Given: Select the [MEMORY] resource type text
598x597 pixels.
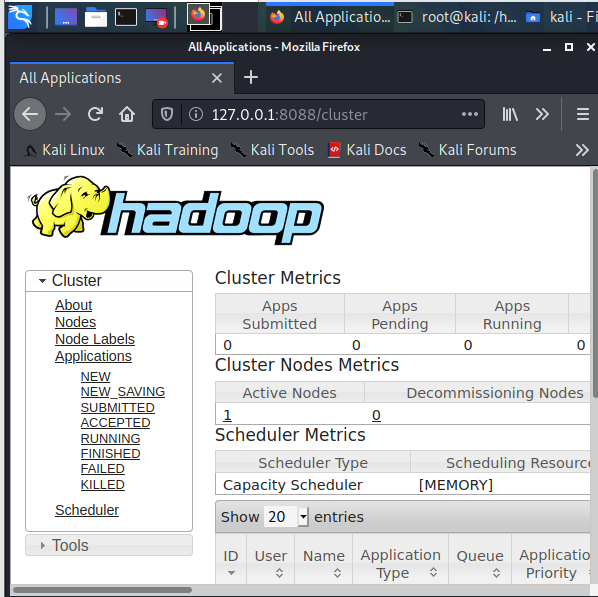Looking at the screenshot, I should [456, 485].
